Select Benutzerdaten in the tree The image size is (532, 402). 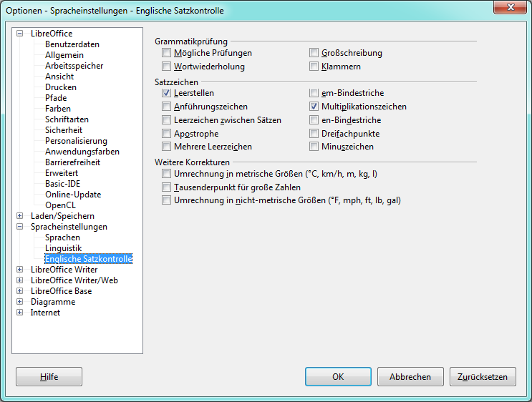[x=72, y=44]
